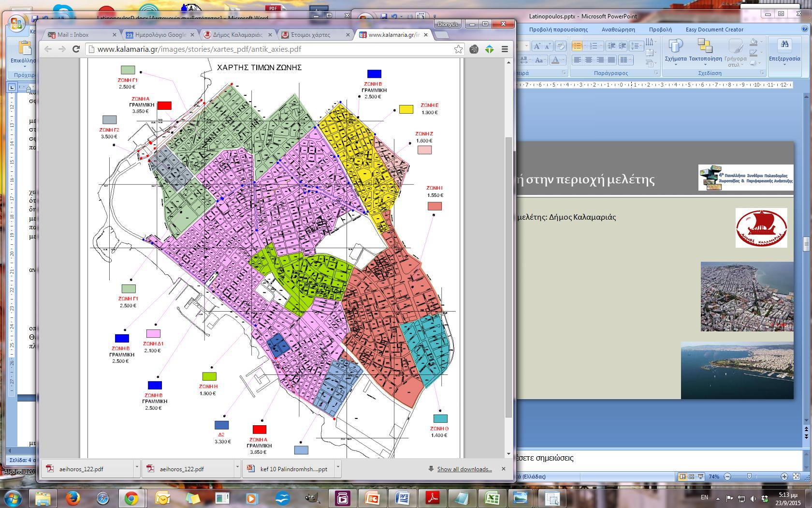Open the Windows Start menu
The height and width of the screenshot is (508, 812).
(x=13, y=498)
